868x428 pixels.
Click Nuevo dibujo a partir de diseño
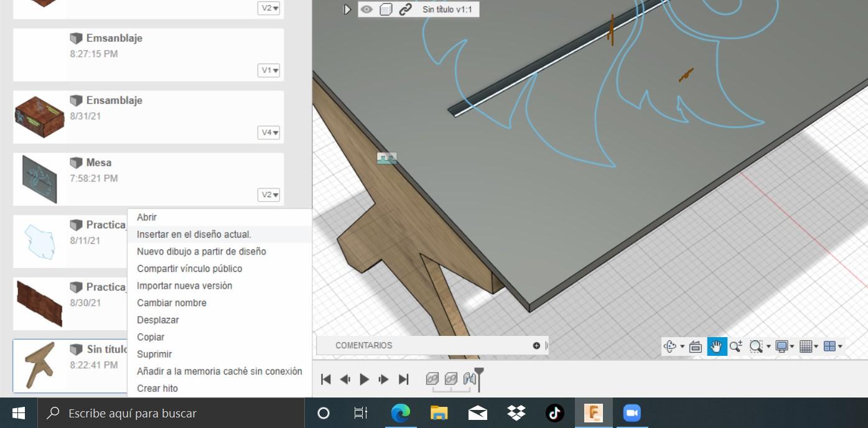click(x=202, y=251)
